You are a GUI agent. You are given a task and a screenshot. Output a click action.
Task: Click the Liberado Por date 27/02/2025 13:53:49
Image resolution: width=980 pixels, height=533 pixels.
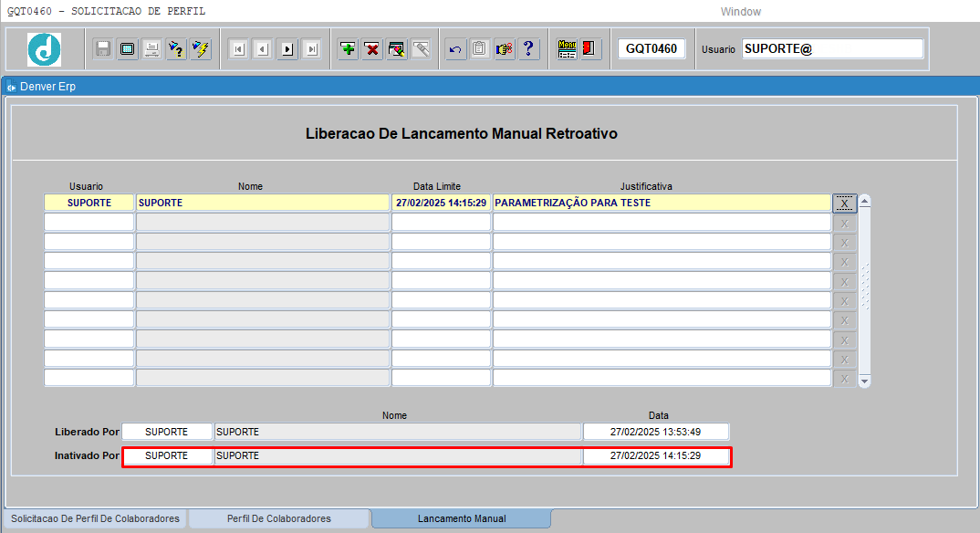(x=656, y=432)
